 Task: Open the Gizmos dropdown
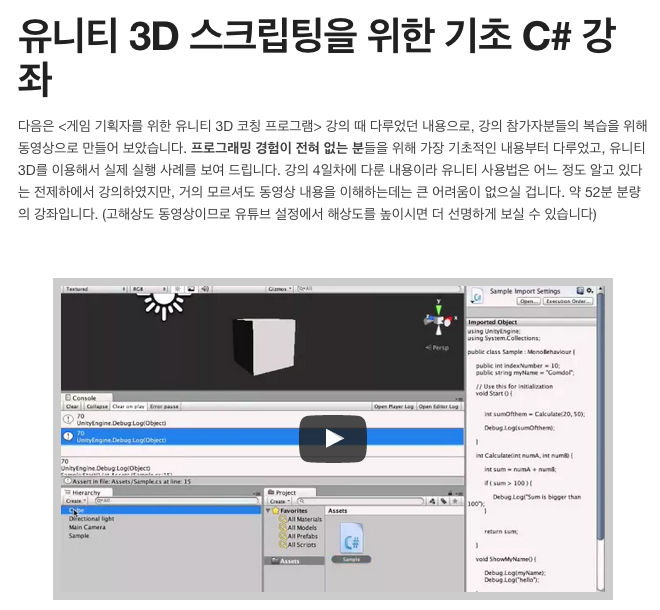279,289
